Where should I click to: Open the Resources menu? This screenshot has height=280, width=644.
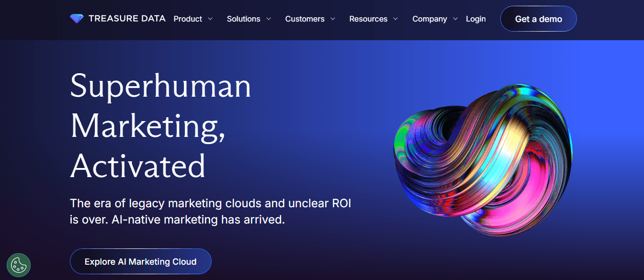tap(368, 19)
